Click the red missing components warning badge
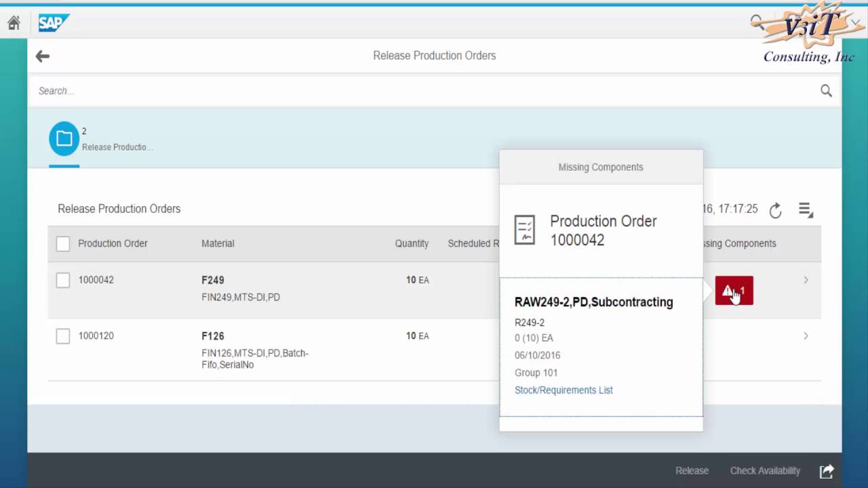Viewport: 868px width, 488px height. pyautogui.click(x=734, y=291)
